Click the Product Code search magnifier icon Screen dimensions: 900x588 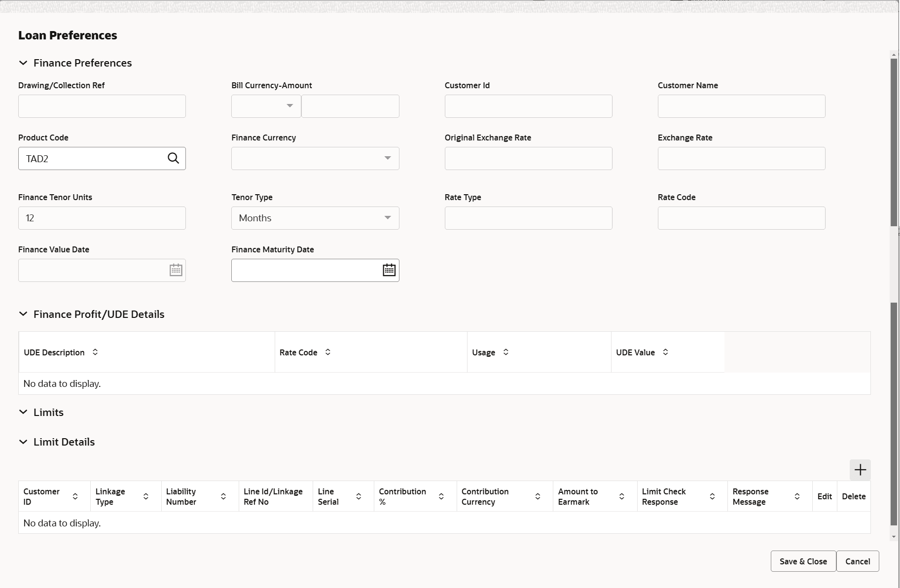[173, 158]
